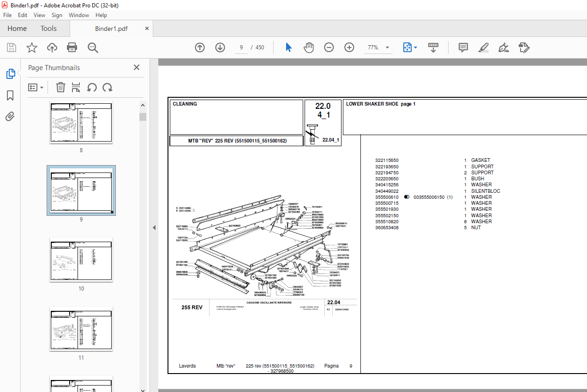Open the Edit menu
Image resolution: width=587 pixels, height=392 pixels.
click(23, 15)
